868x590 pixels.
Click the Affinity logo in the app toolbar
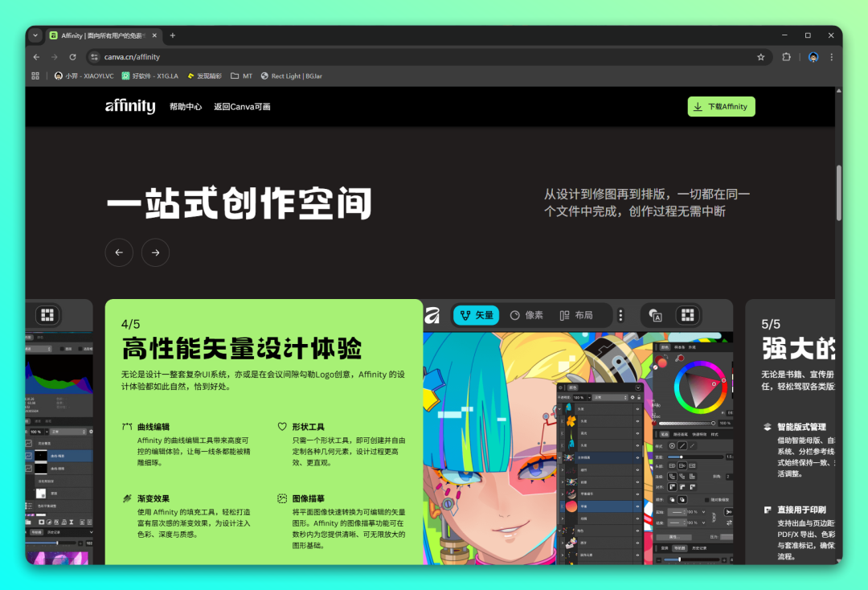pyautogui.click(x=435, y=315)
